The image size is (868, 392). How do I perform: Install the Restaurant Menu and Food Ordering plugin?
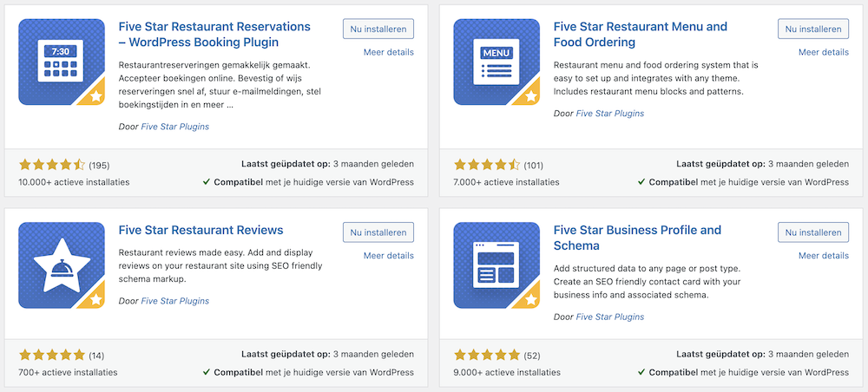pyautogui.click(x=813, y=29)
